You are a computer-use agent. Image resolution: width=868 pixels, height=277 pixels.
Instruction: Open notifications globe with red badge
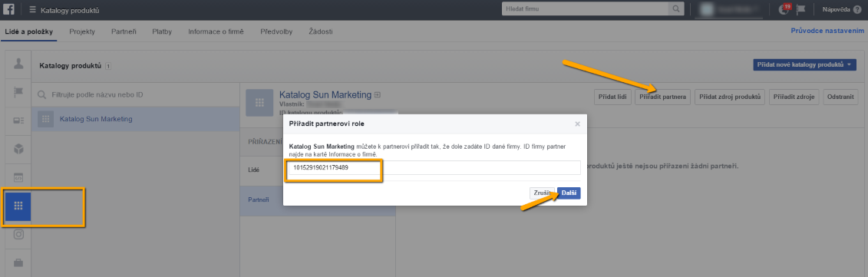(784, 9)
